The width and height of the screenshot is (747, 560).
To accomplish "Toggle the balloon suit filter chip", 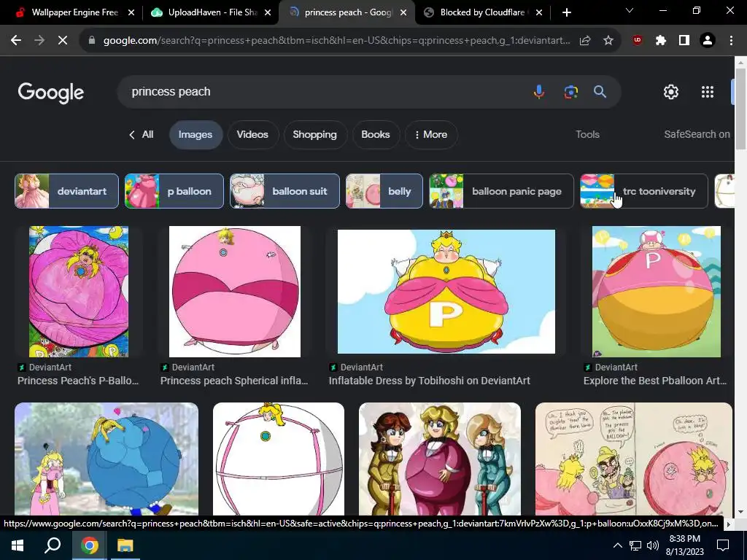I will 285,191.
